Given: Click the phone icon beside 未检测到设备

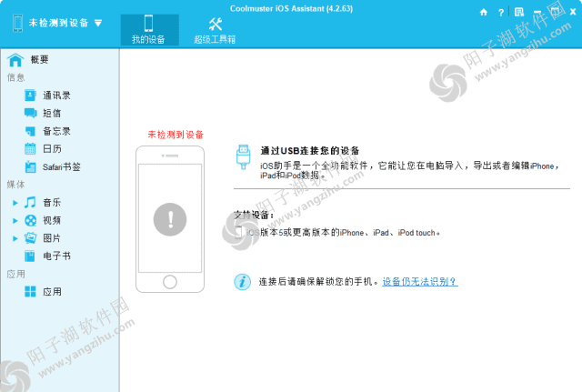Looking at the screenshot, I should click(x=17, y=23).
